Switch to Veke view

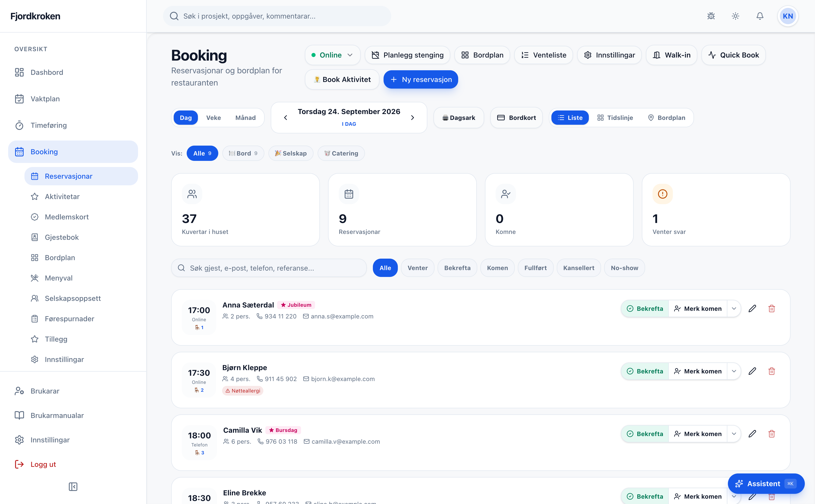tap(213, 118)
